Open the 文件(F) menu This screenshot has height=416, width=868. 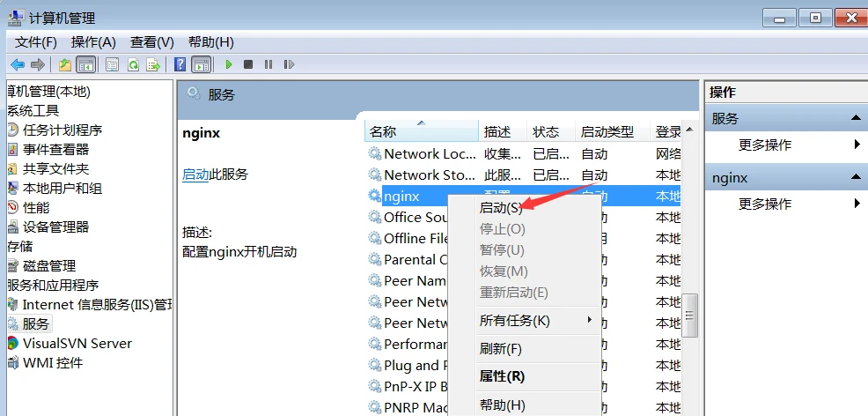click(x=36, y=42)
